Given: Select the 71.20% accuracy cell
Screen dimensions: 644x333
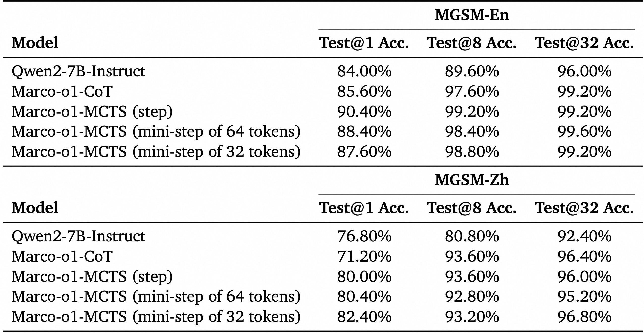Looking at the screenshot, I should coord(364,256).
